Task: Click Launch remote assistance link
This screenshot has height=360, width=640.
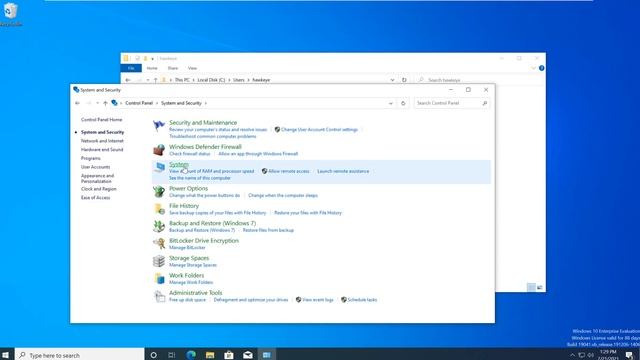Action: 343,171
